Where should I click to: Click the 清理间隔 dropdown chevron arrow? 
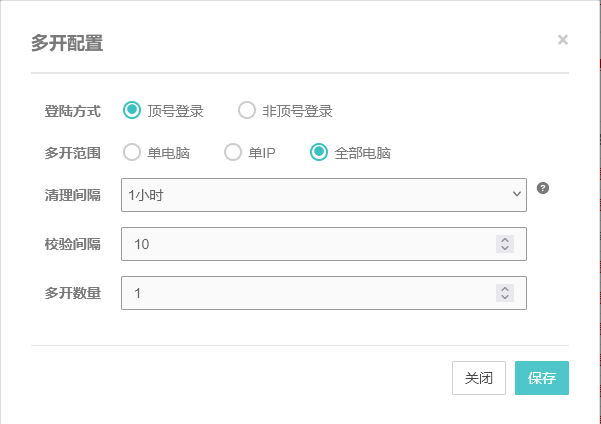(516, 195)
